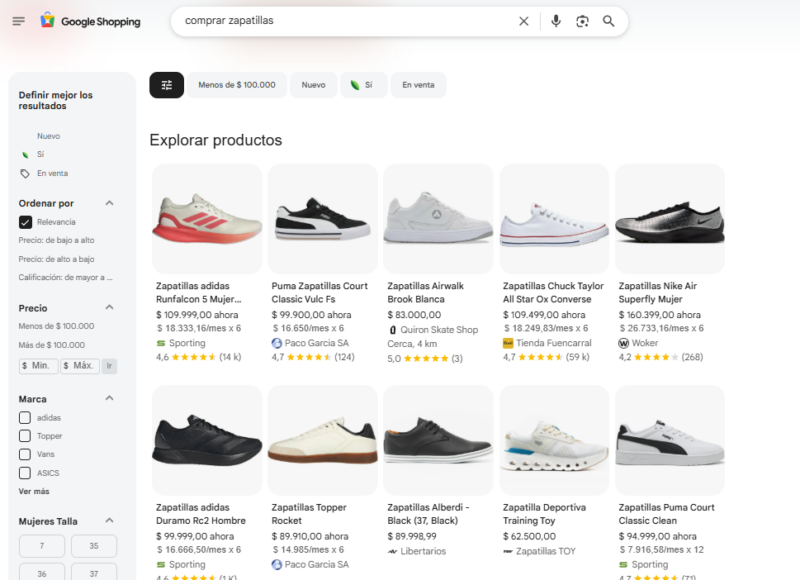800x580 pixels.
Task: Open Puma Court Classic Clean image
Action: click(670, 440)
